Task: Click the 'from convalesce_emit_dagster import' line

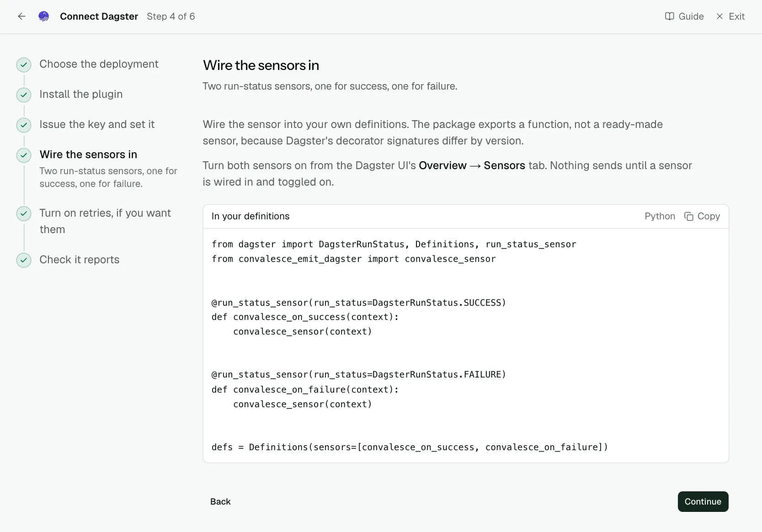Action: [x=353, y=259]
